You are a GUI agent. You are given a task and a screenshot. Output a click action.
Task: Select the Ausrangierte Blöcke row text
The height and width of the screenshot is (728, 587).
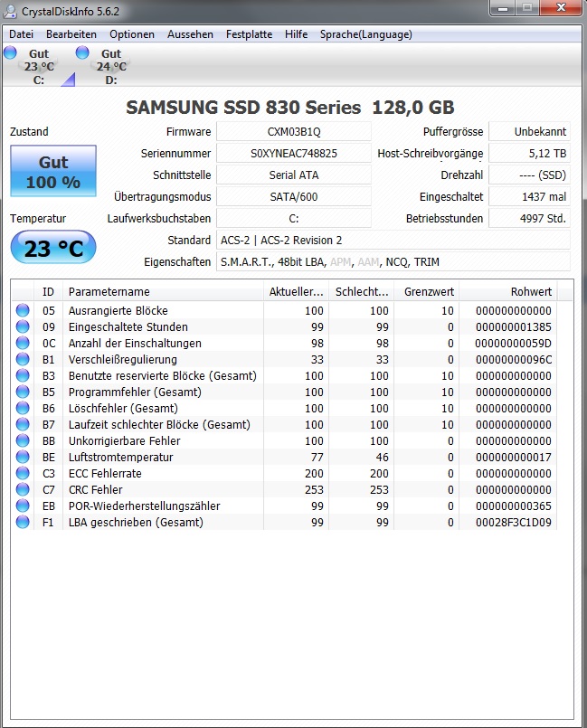pyautogui.click(x=118, y=310)
